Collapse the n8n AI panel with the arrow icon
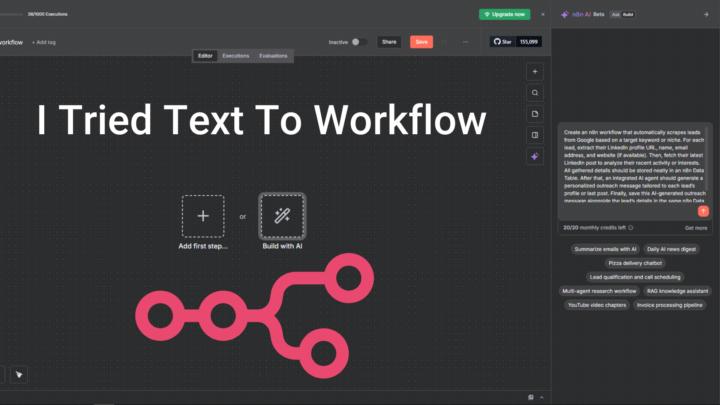This screenshot has width=720, height=405. 706,14
